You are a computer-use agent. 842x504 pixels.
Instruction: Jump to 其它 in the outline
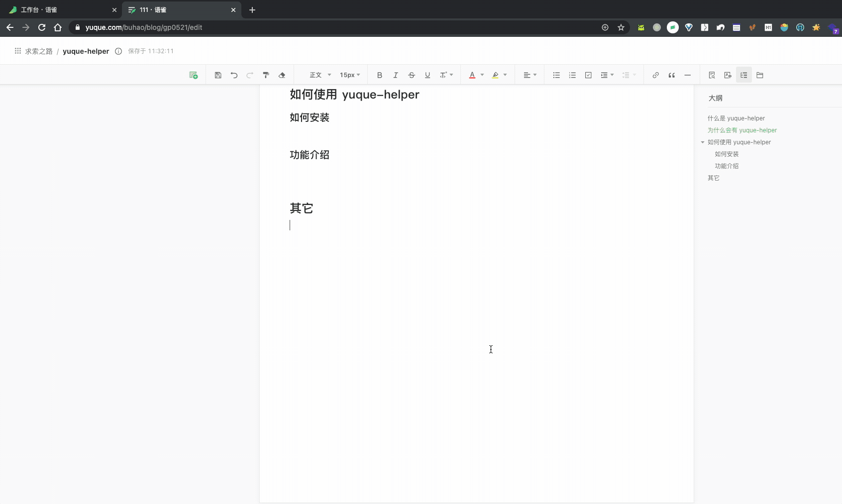point(714,178)
